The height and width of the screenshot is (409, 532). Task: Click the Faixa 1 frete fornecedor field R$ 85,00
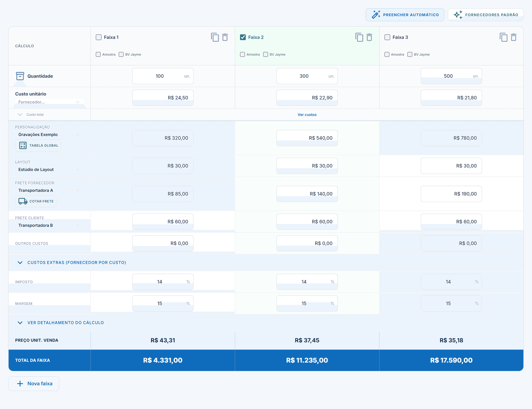coord(163,194)
